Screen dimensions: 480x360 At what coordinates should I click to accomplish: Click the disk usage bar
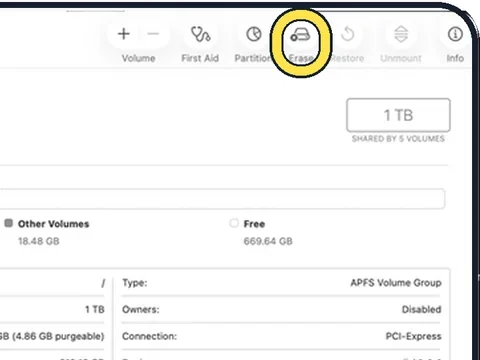coord(222,199)
